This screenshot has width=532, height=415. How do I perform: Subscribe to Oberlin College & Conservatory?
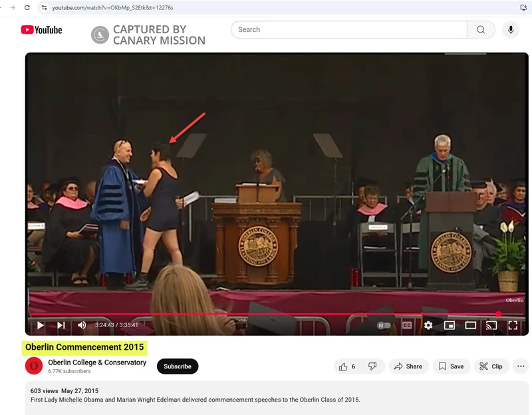(178, 366)
